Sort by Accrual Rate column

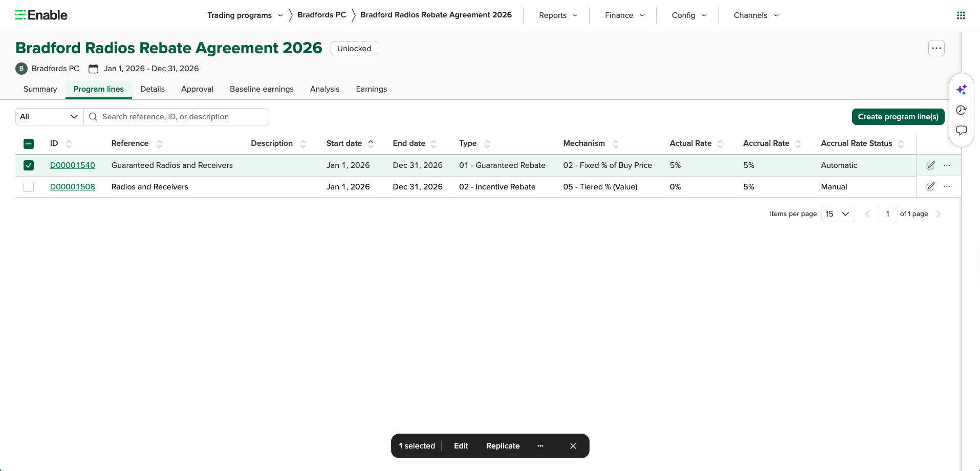coord(798,144)
